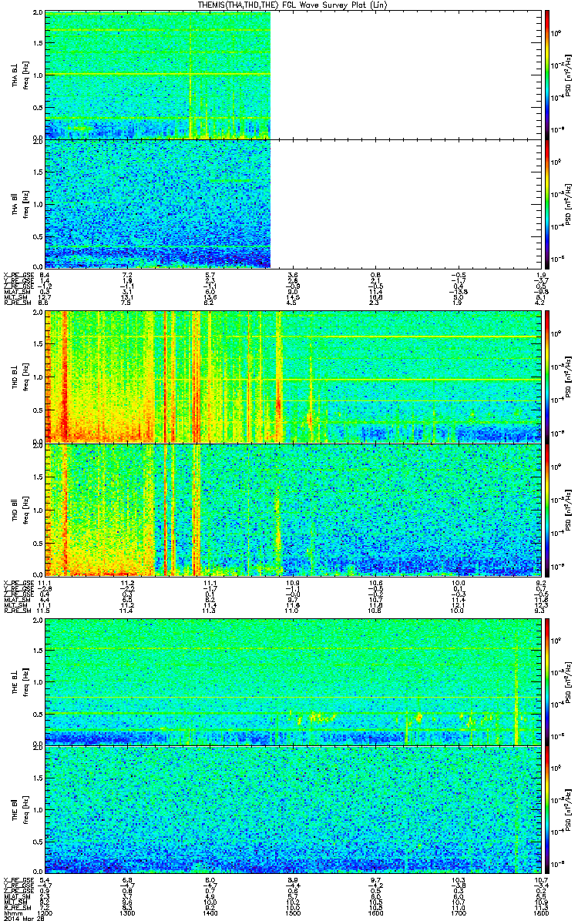Click the THA B-perpendicular PSD color bar
This screenshot has width=578, height=924.
546,75
